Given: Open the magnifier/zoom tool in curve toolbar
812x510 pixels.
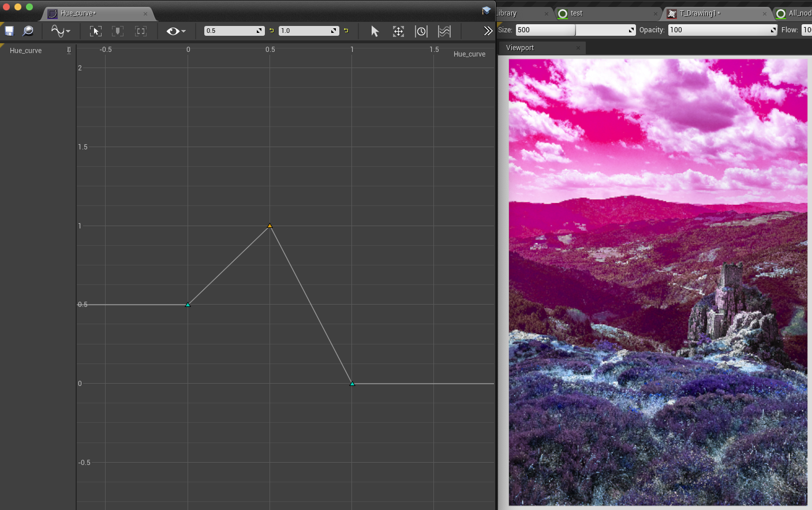Looking at the screenshot, I should 28,31.
